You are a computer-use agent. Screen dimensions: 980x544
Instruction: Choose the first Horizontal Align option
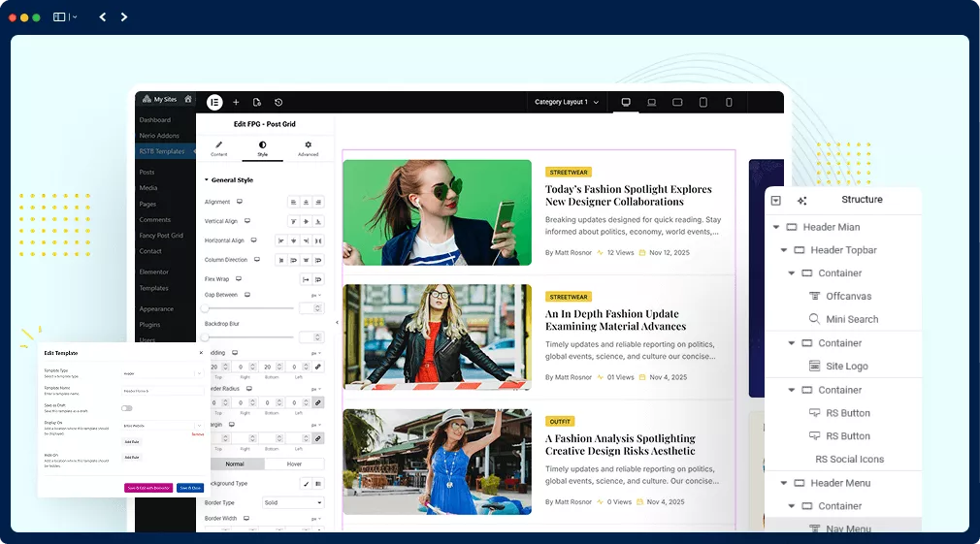click(280, 241)
